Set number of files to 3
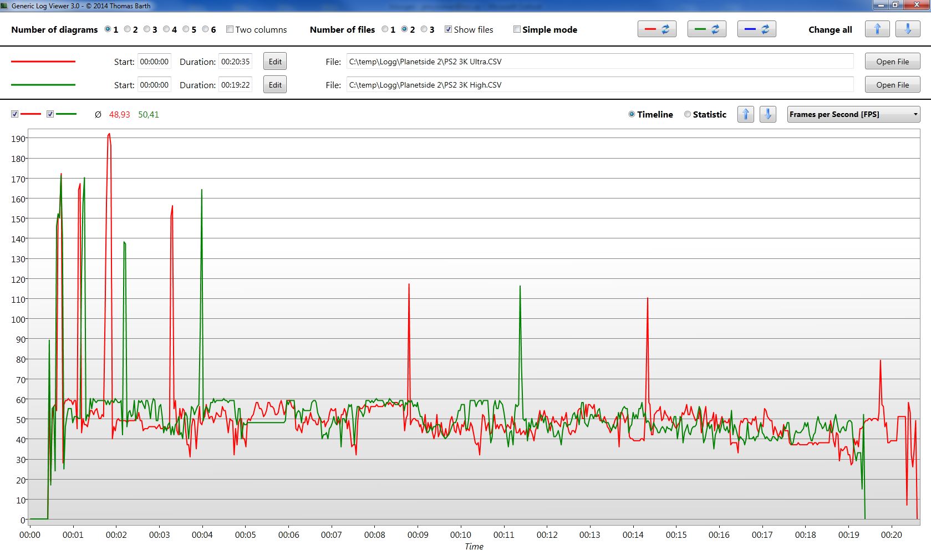Image resolution: width=931 pixels, height=560 pixels. pyautogui.click(x=424, y=29)
